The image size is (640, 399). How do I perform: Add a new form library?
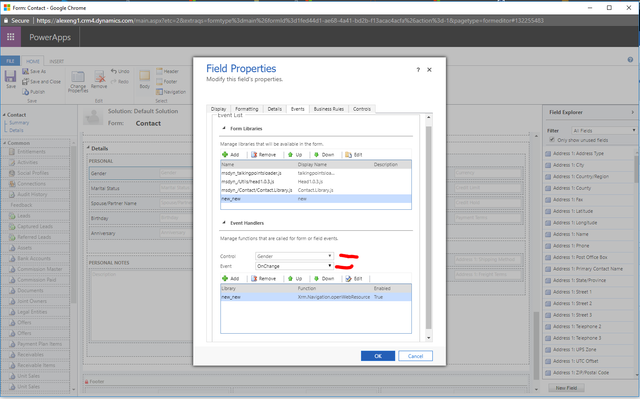pos(231,155)
